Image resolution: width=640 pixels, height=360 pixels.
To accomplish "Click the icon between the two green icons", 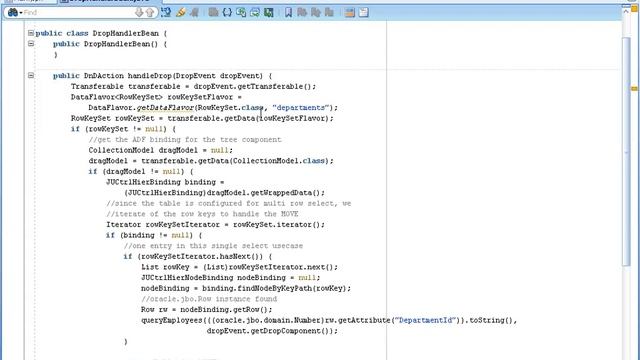I will tap(255, 13).
